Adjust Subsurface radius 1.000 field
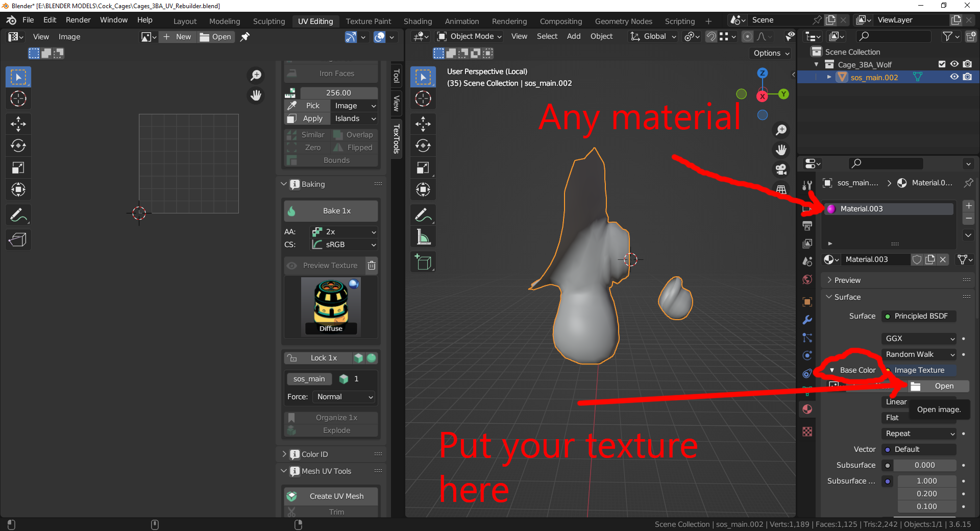This screenshot has width=980, height=531. (x=926, y=481)
